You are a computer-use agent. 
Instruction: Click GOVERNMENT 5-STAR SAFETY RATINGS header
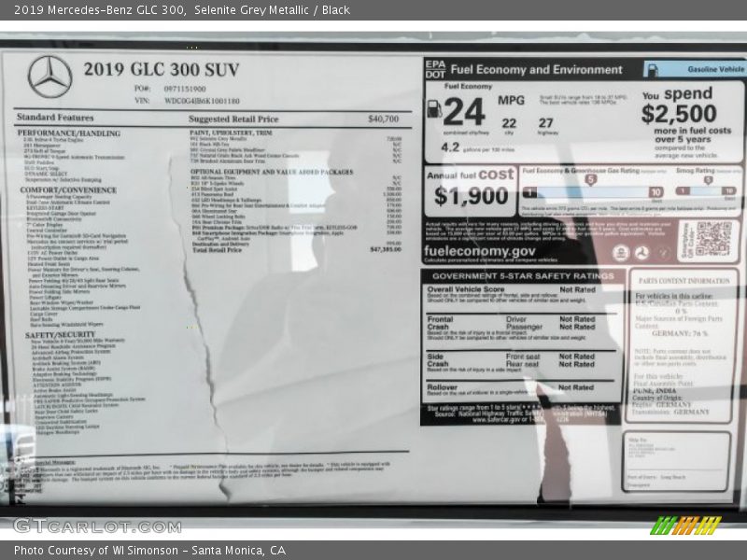(523, 276)
